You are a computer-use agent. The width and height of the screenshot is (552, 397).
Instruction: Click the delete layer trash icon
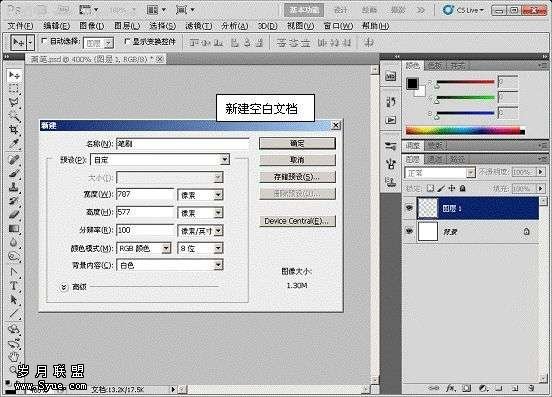531,388
